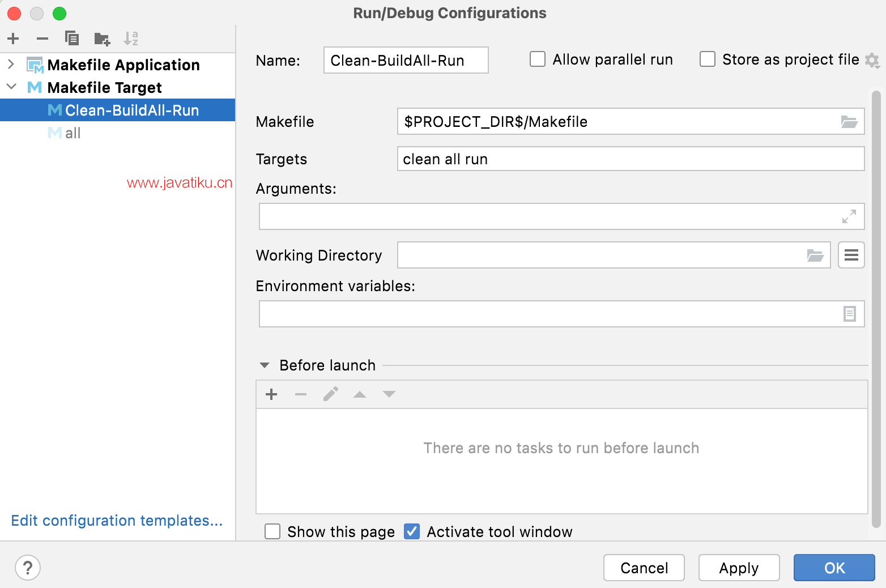Open help with question mark button

[x=28, y=568]
